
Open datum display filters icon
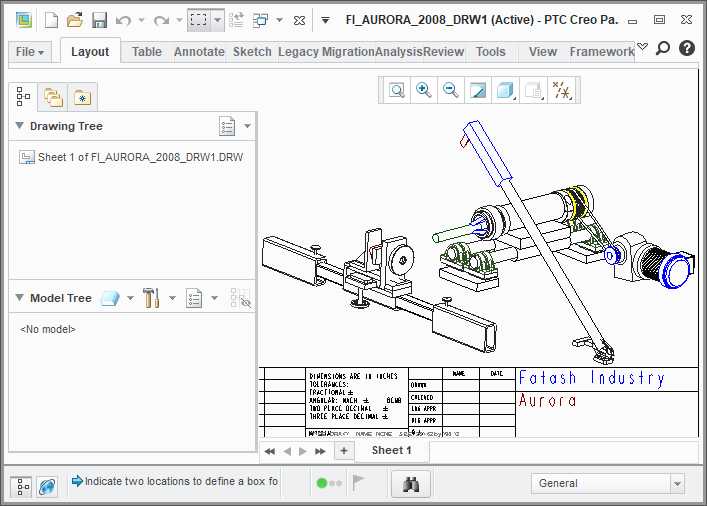pyautogui.click(x=562, y=90)
